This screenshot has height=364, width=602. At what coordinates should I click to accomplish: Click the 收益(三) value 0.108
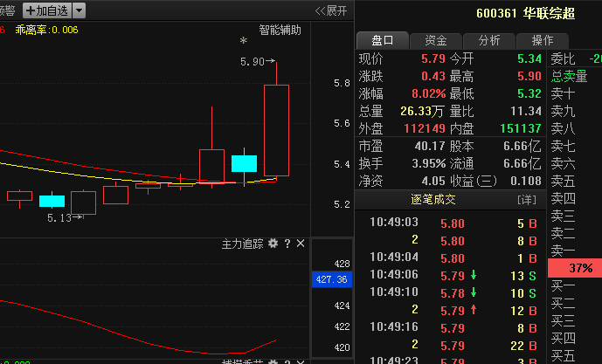pyautogui.click(x=526, y=181)
